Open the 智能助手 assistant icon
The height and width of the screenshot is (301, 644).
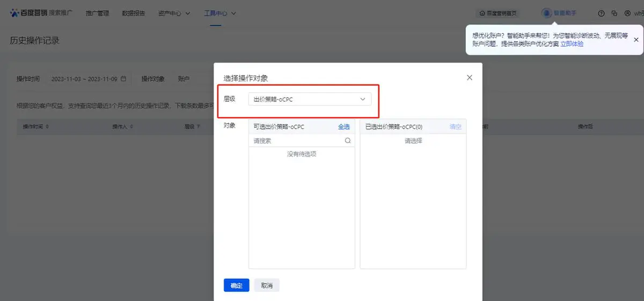pyautogui.click(x=546, y=13)
